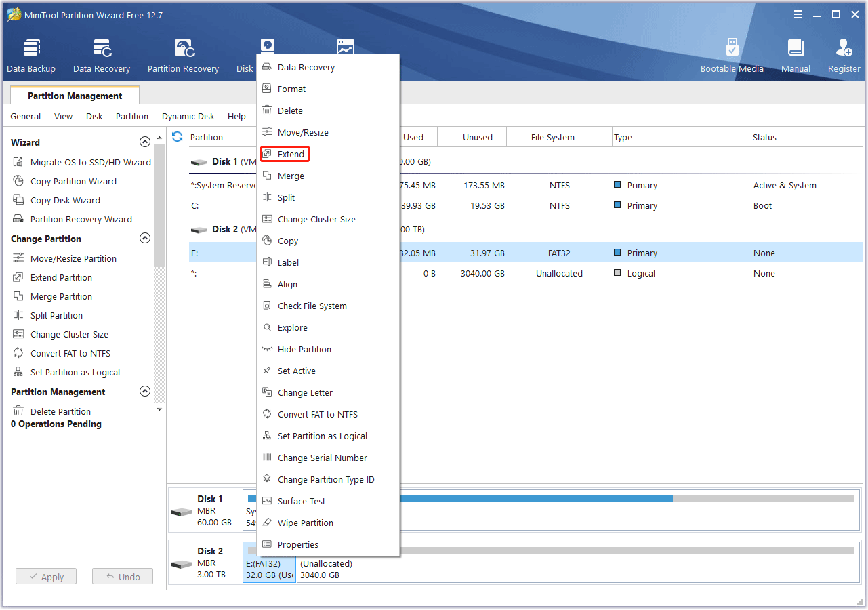The width and height of the screenshot is (868, 610).
Task: Select Surface Test in context menu
Action: pos(328,501)
